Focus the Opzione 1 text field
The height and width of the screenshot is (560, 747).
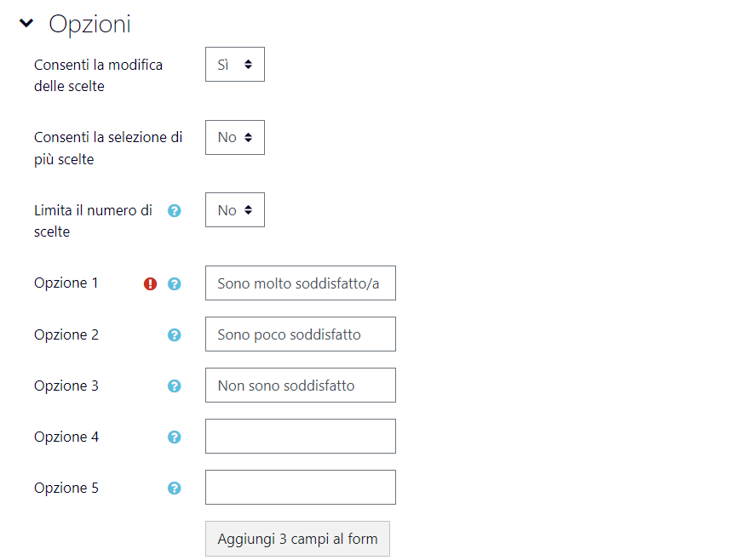tap(301, 283)
